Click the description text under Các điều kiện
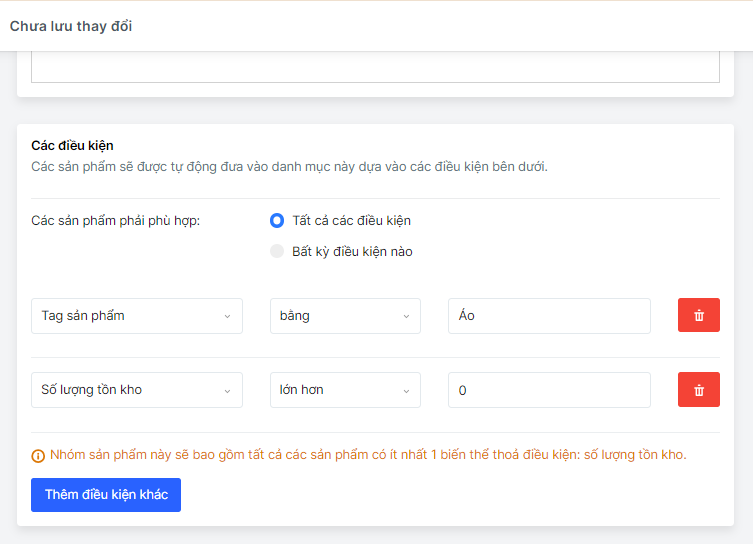This screenshot has height=544, width=753. (289, 166)
